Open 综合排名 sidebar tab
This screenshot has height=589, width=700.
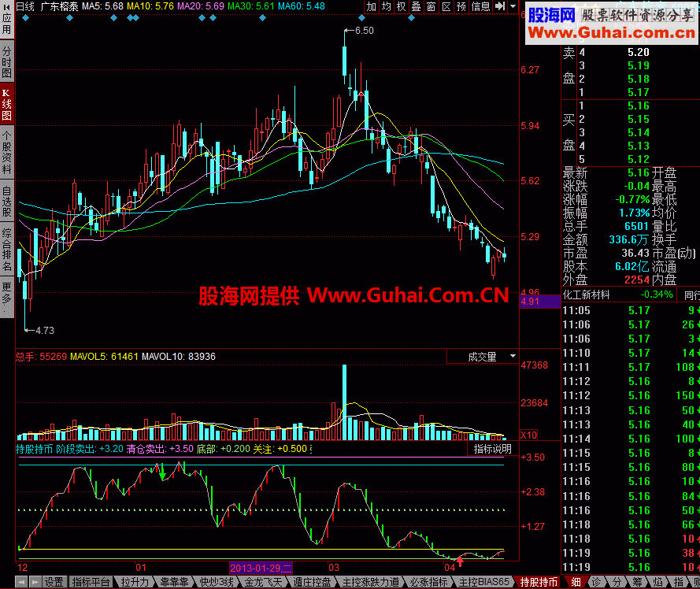(x=7, y=250)
